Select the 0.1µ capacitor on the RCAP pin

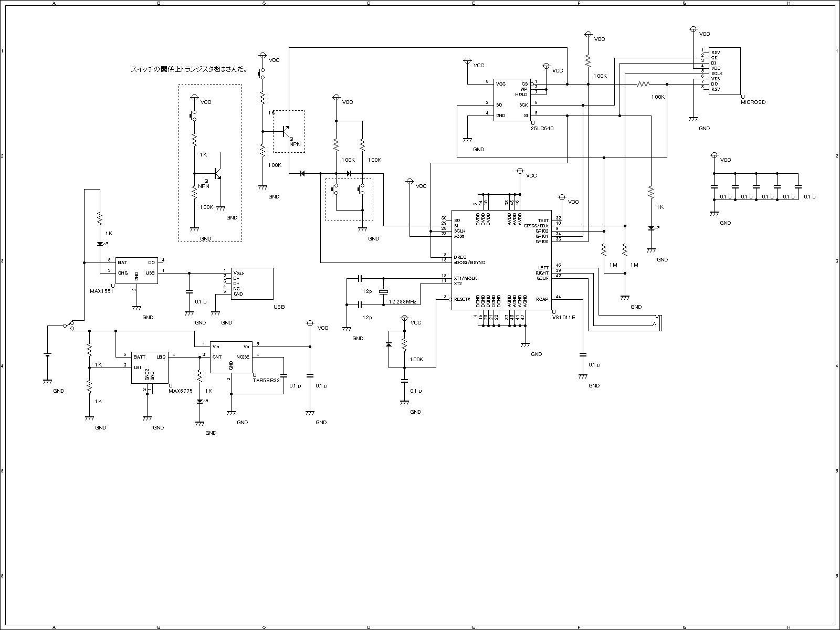point(583,355)
